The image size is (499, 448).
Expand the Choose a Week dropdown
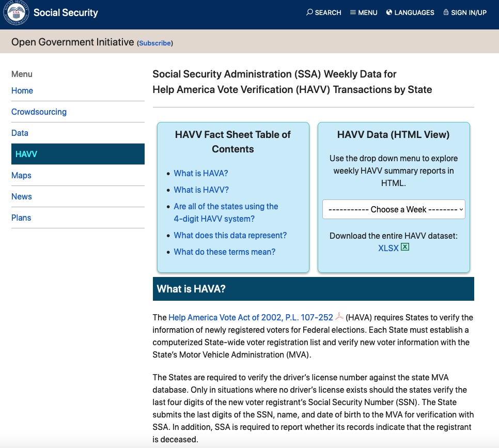pos(394,209)
